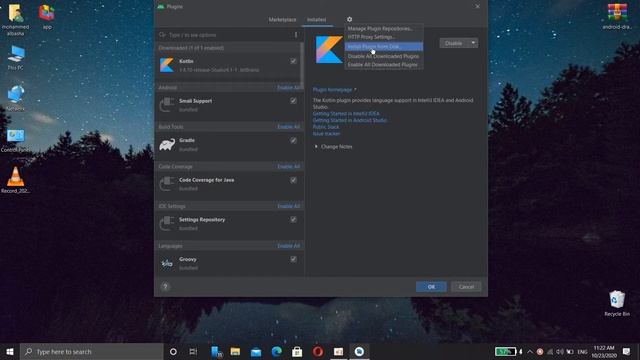
Task: Choose HTTP Proxy Settings menu item
Action: click(x=384, y=37)
